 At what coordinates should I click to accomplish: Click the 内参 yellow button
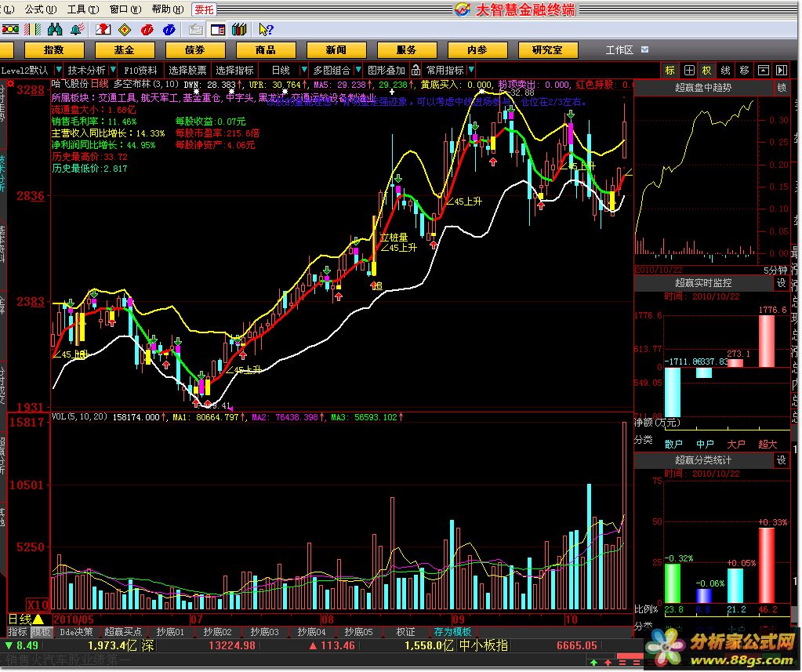pos(477,50)
